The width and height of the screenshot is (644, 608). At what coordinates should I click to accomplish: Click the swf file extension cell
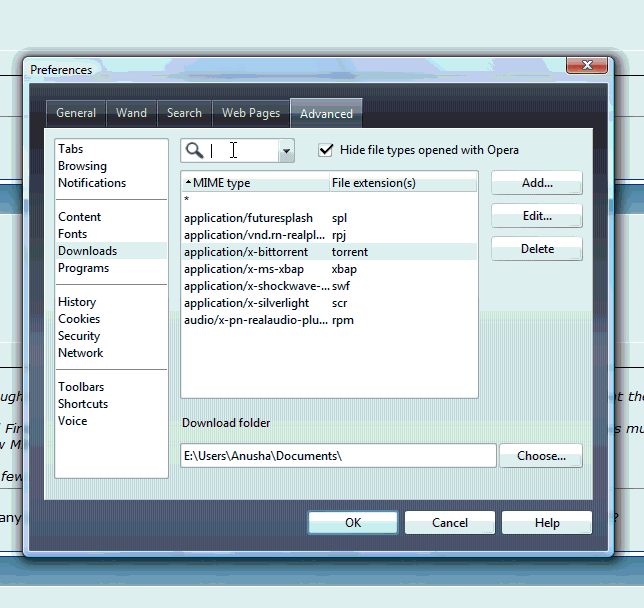(340, 286)
